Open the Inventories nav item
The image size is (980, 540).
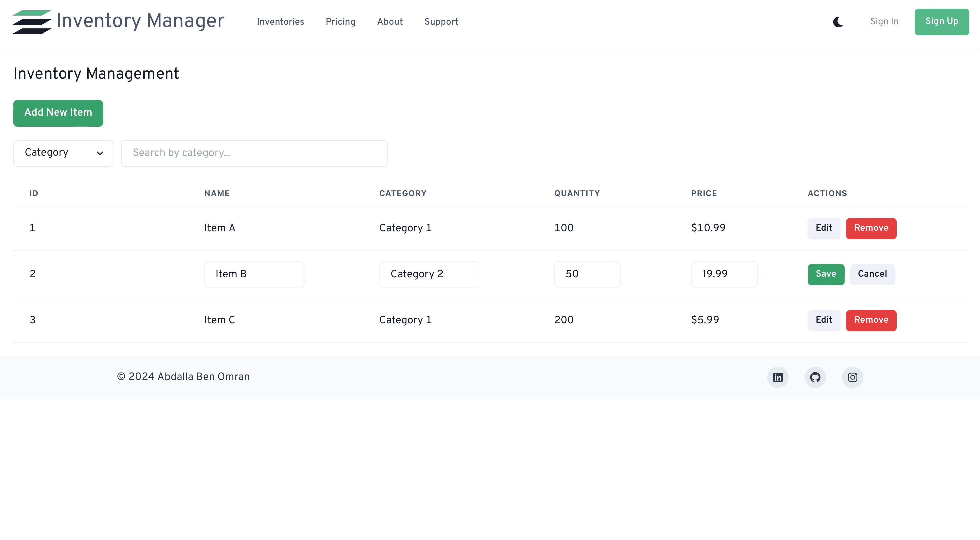[280, 22]
